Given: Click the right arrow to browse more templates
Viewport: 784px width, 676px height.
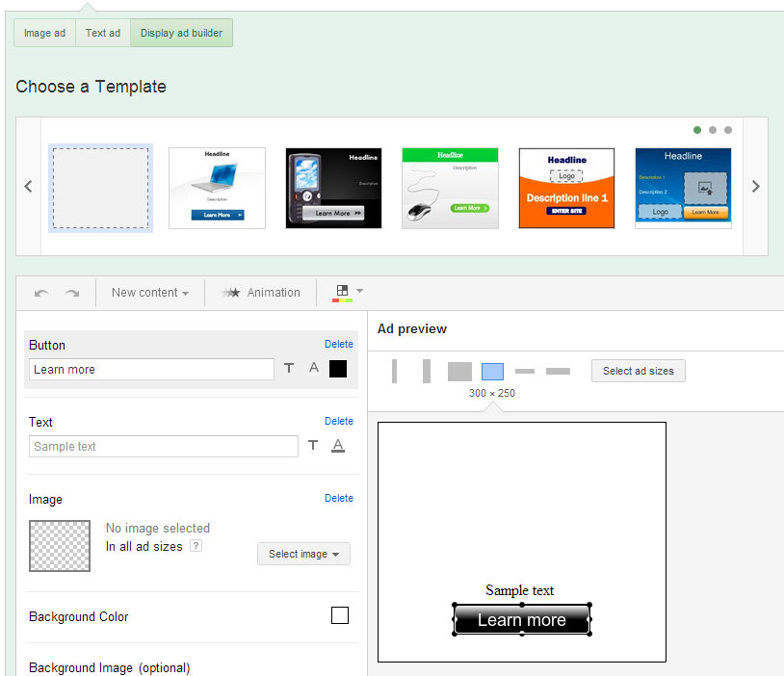Looking at the screenshot, I should tap(756, 187).
